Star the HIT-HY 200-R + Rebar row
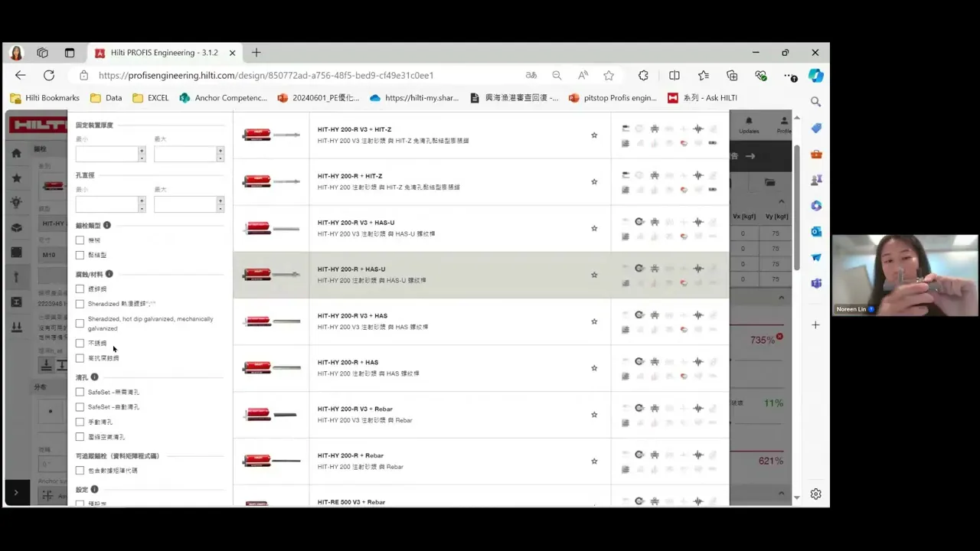The width and height of the screenshot is (980, 551). pyautogui.click(x=594, y=461)
